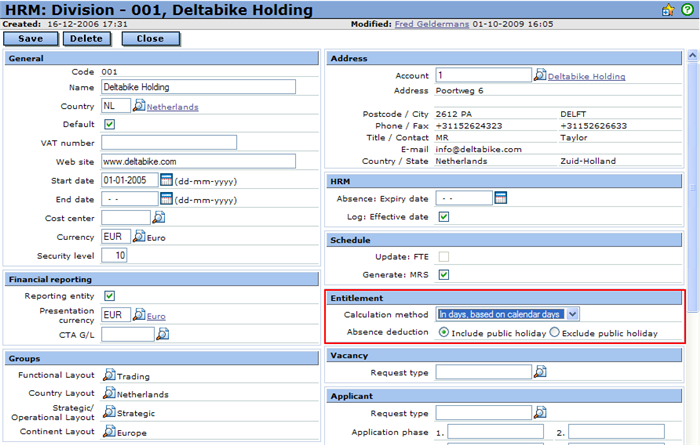Open End date calendar picker
This screenshot has height=445, width=700.
[166, 199]
